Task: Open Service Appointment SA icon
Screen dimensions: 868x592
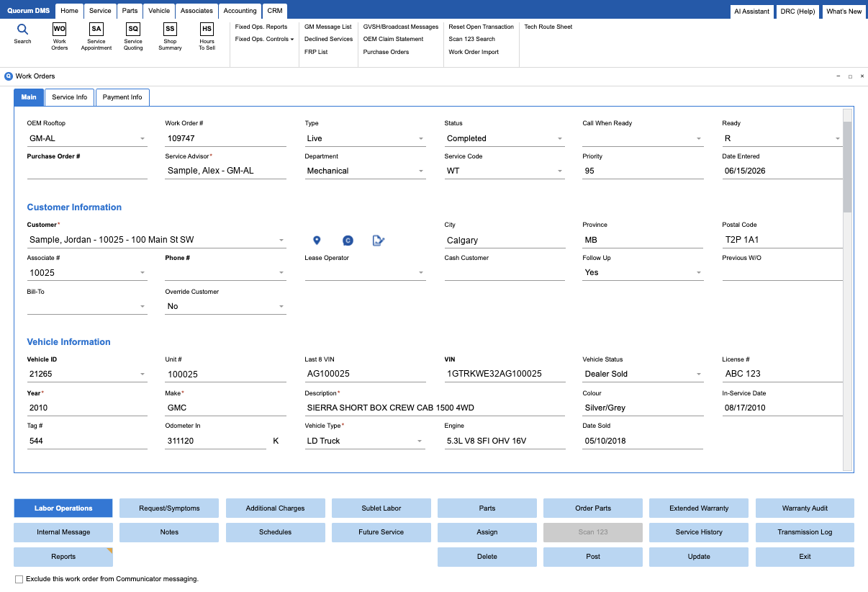Action: click(96, 29)
